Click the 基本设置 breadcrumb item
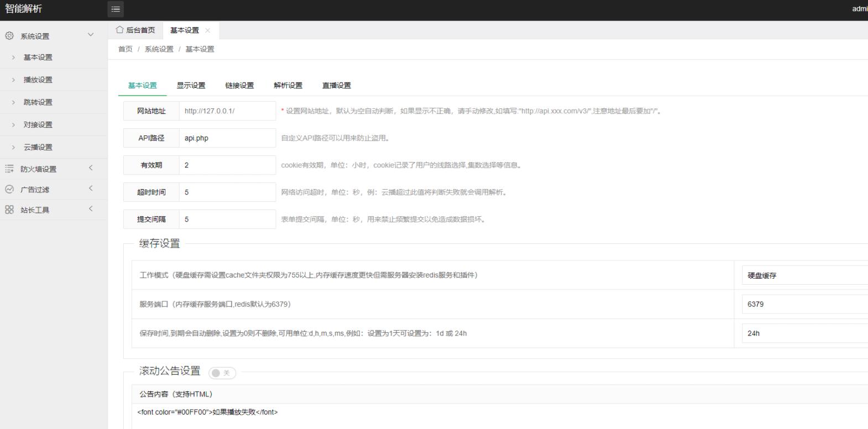Image resolution: width=868 pixels, height=429 pixels. pyautogui.click(x=200, y=49)
